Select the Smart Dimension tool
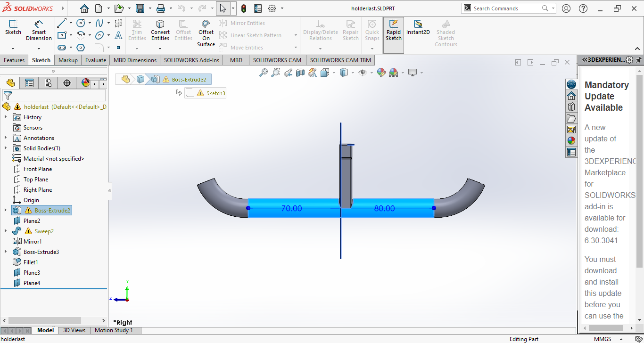Viewport: 644px width, 343px height. point(39,30)
